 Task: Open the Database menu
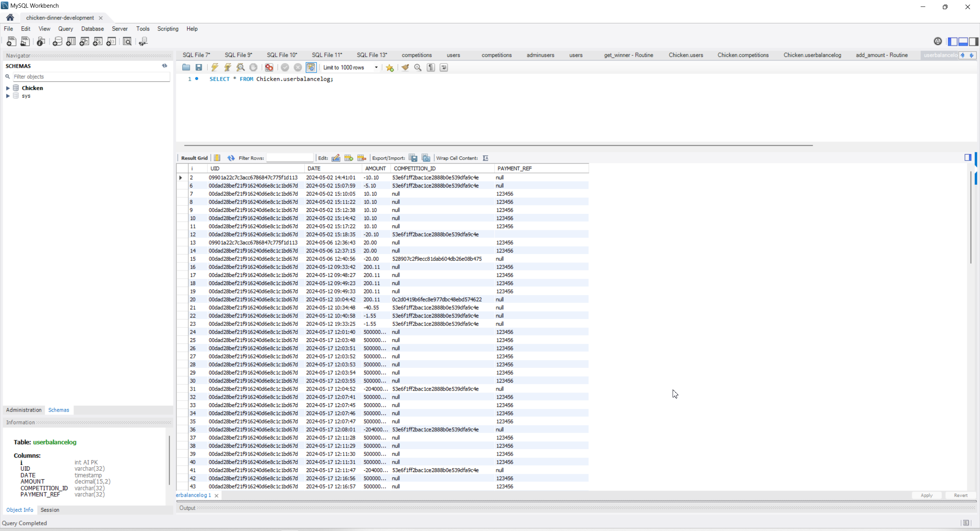pyautogui.click(x=92, y=29)
